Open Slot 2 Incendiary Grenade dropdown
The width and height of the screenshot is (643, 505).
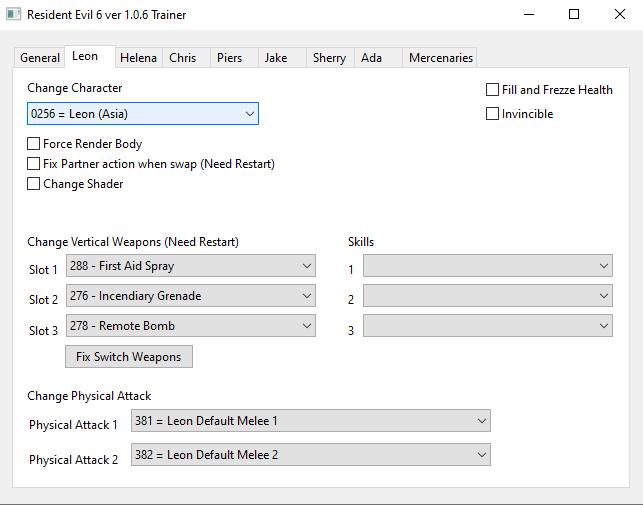point(191,296)
